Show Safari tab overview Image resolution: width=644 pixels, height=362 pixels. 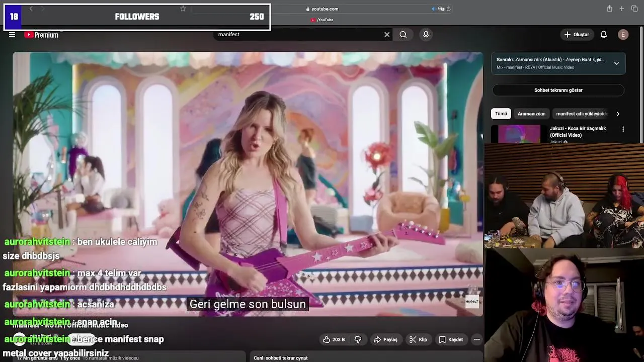[x=634, y=9]
